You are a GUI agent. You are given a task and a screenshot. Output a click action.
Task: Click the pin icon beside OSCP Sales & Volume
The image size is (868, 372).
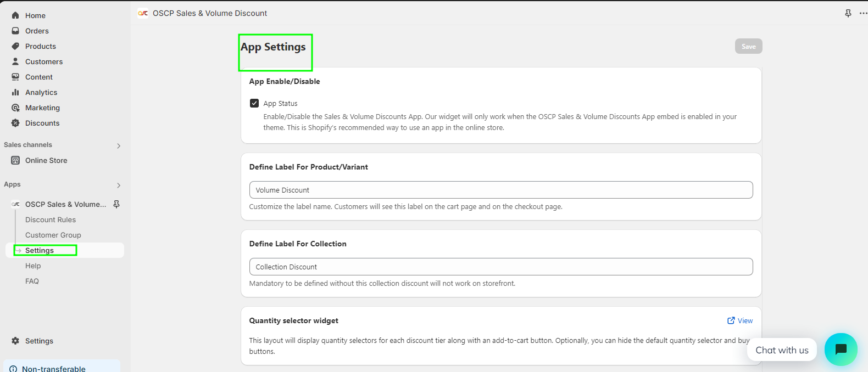tap(116, 204)
